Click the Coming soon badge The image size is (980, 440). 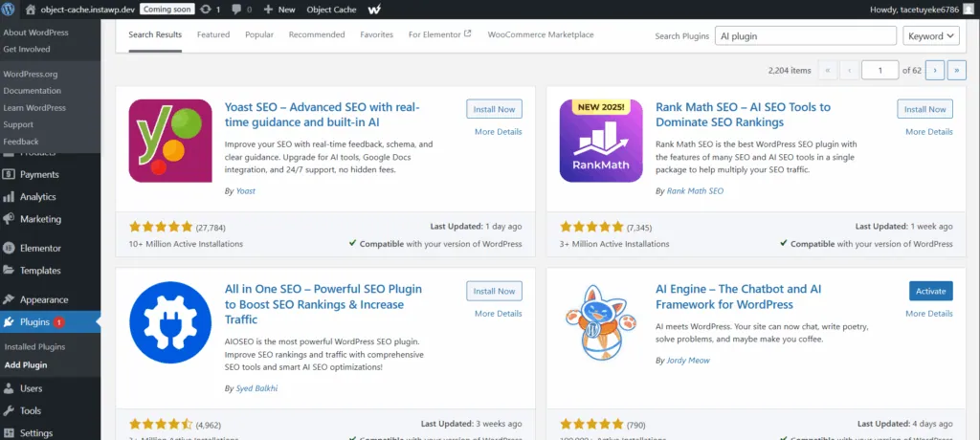(166, 10)
